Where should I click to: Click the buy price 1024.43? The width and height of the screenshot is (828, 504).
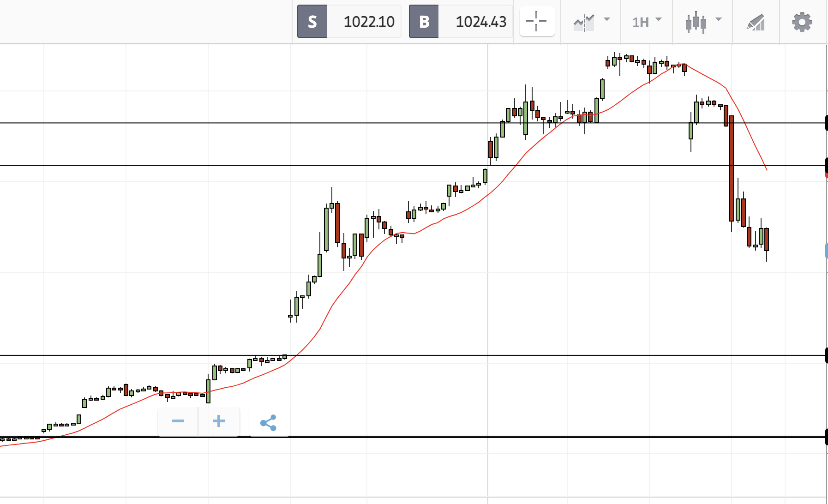[481, 21]
